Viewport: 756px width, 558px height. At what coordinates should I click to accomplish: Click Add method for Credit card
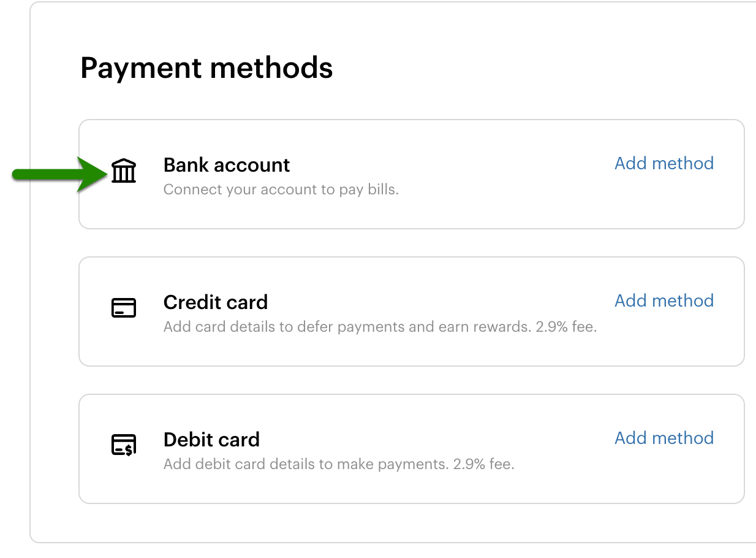click(x=664, y=301)
